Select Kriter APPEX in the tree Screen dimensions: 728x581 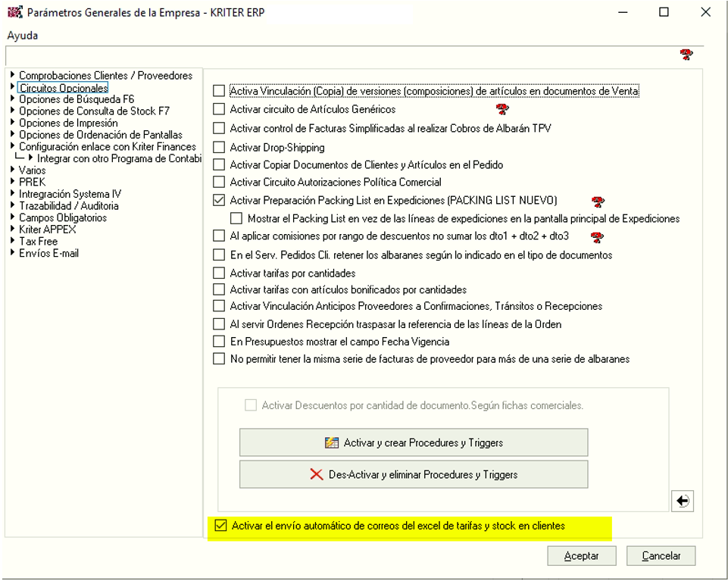coord(48,230)
